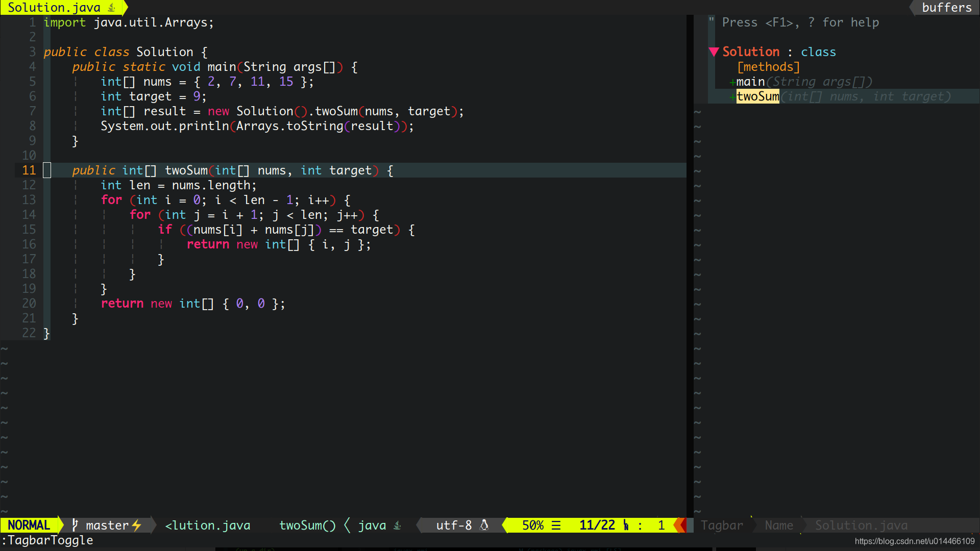
Task: Click the return new int[] { i, j } line
Action: pyautogui.click(x=279, y=244)
